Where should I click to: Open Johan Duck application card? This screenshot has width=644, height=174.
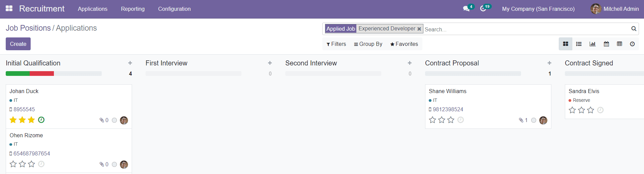[69, 106]
